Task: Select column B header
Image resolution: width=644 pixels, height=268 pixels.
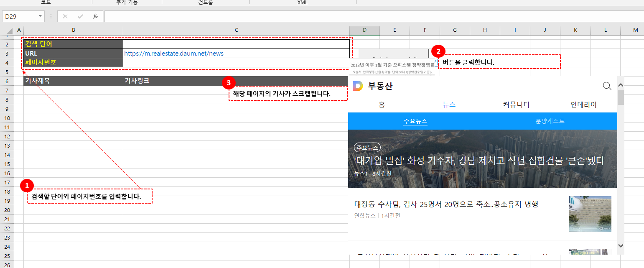Action: (74, 30)
